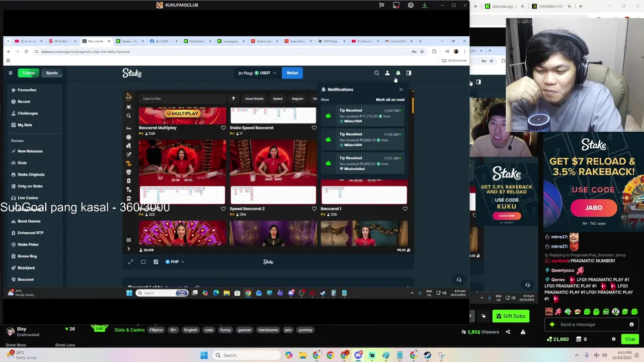Click the funnel filter icon in lobby
Viewport: 644px width, 362px height.
pyautogui.click(x=233, y=99)
